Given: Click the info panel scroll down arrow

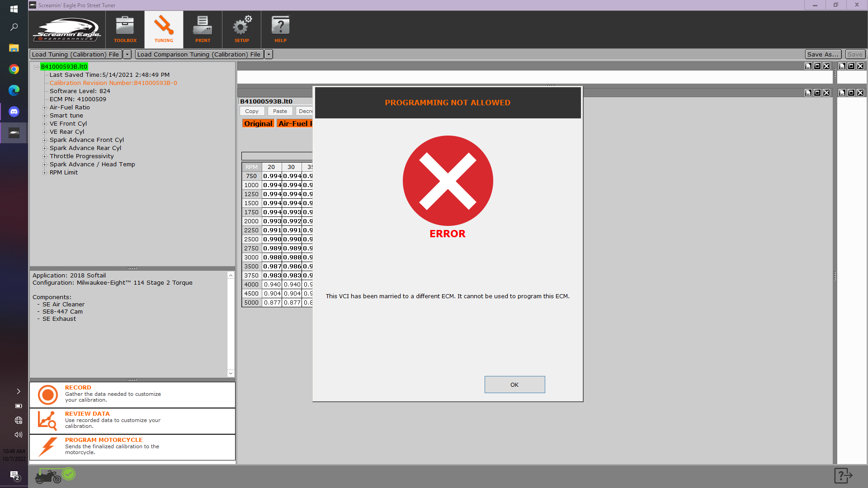Looking at the screenshot, I should click(231, 373).
